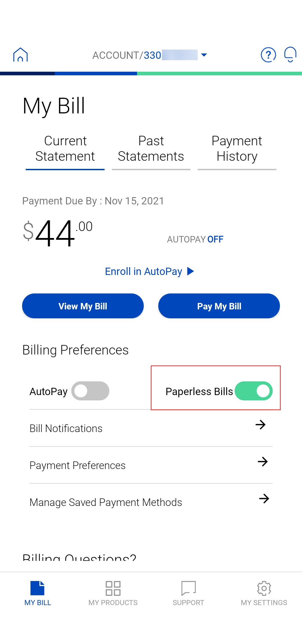
Task: Select the Current Statement tab
Action: tap(65, 149)
